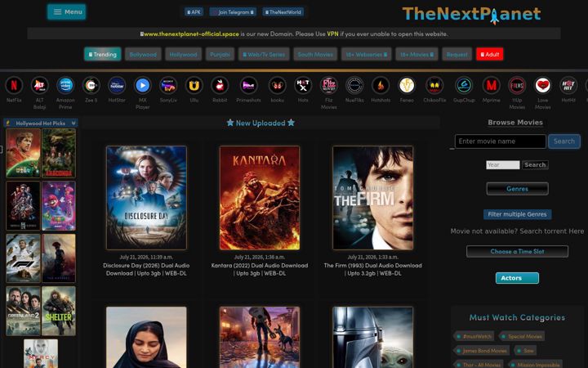The image size is (588, 368).
Task: Open the Primeshots icon
Action: click(248, 85)
